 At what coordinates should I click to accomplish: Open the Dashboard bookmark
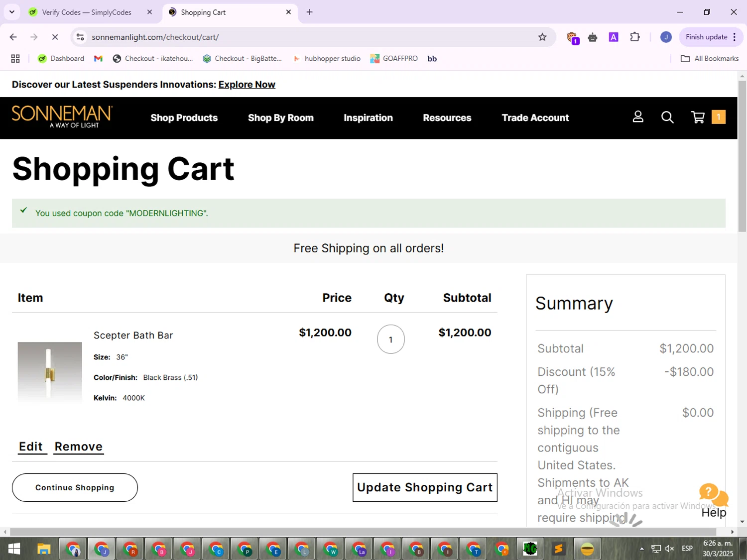coord(61,59)
